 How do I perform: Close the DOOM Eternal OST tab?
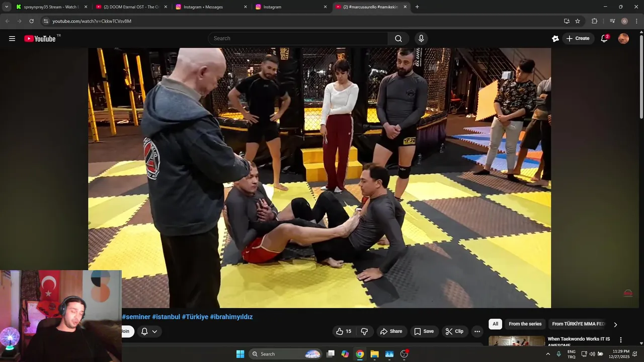(166, 7)
